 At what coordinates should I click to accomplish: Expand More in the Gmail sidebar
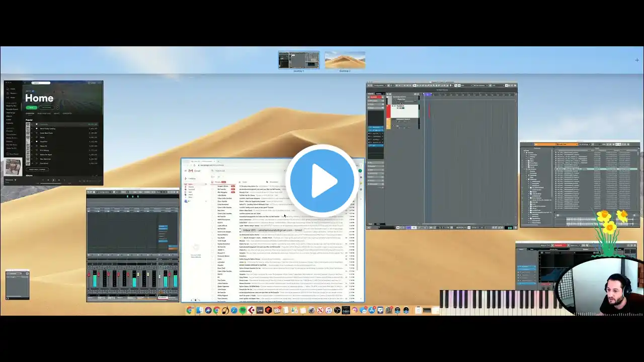click(190, 197)
